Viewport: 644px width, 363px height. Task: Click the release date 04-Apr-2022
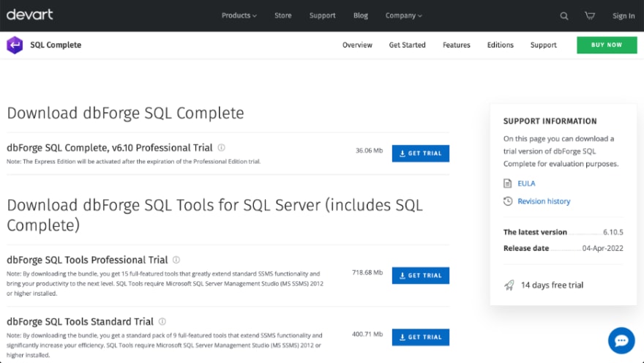tap(602, 248)
